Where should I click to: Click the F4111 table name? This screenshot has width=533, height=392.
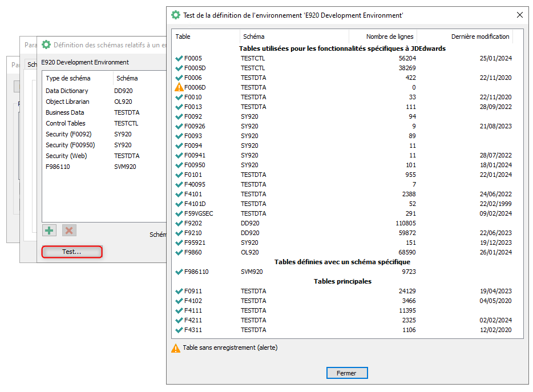pos(193,310)
